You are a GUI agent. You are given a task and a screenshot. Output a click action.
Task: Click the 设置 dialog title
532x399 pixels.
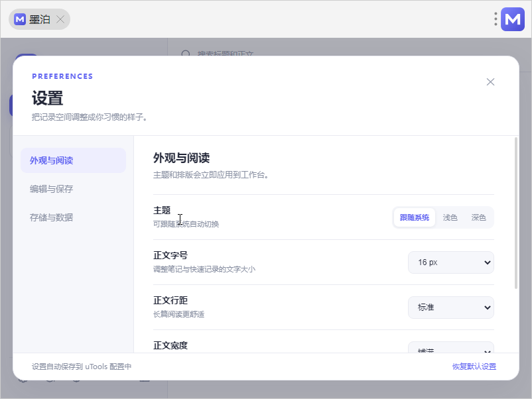tap(48, 98)
